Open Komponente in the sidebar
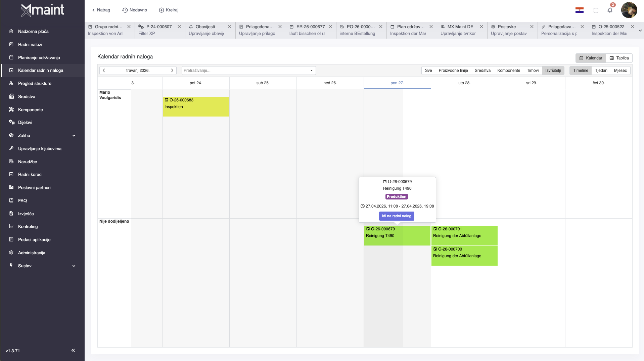This screenshot has width=644, height=361. click(30, 109)
